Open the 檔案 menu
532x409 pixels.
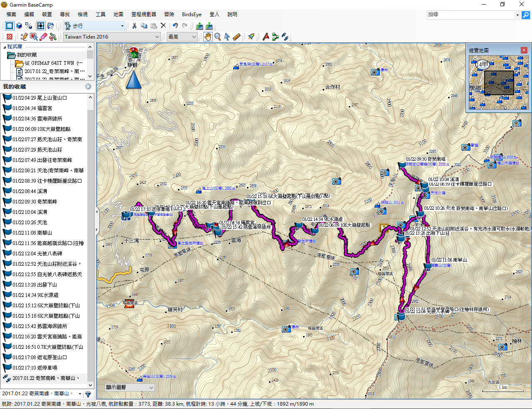pos(11,14)
